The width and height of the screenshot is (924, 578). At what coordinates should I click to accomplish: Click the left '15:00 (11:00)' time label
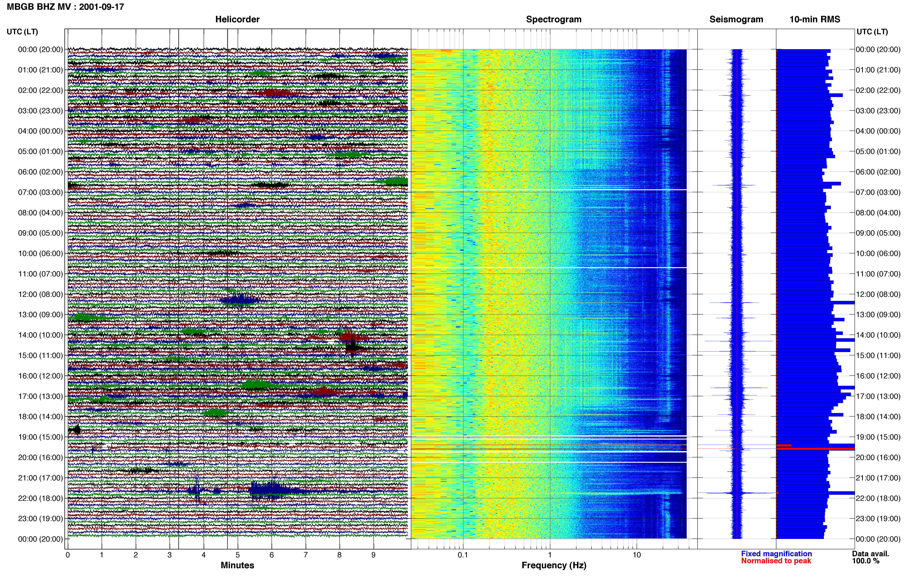[x=41, y=356]
